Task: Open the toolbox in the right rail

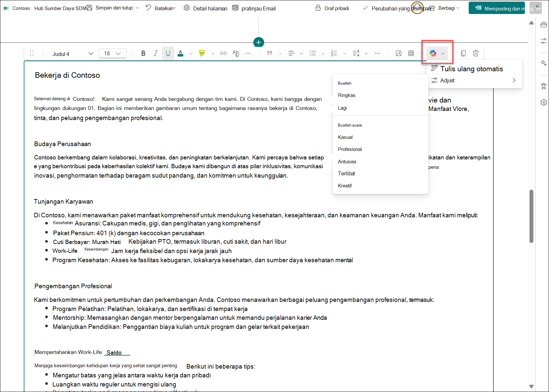Action: pos(544,25)
